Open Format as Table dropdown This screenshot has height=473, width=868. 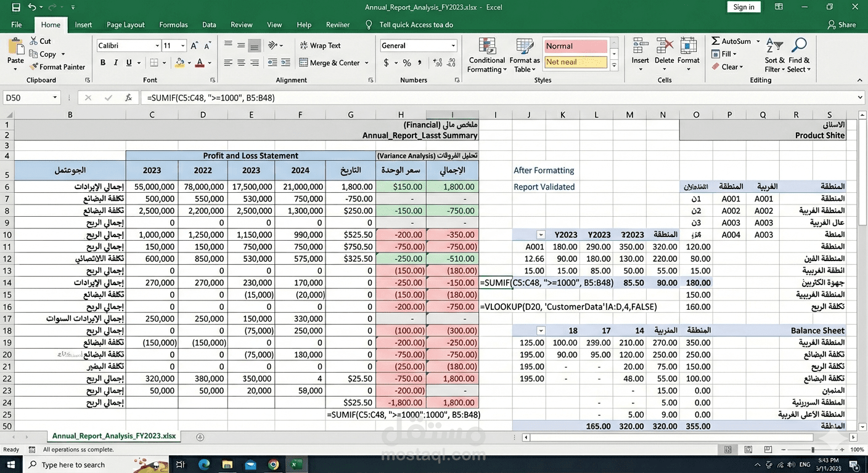[525, 55]
